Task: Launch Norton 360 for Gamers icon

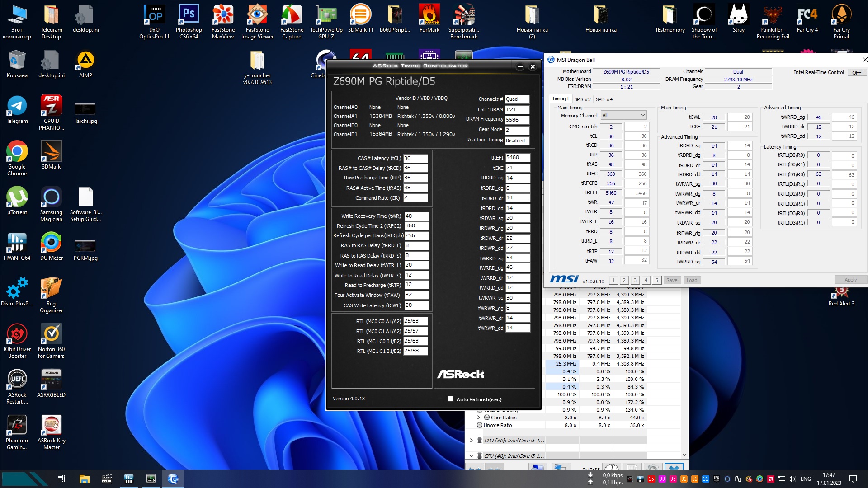Action: (51, 341)
